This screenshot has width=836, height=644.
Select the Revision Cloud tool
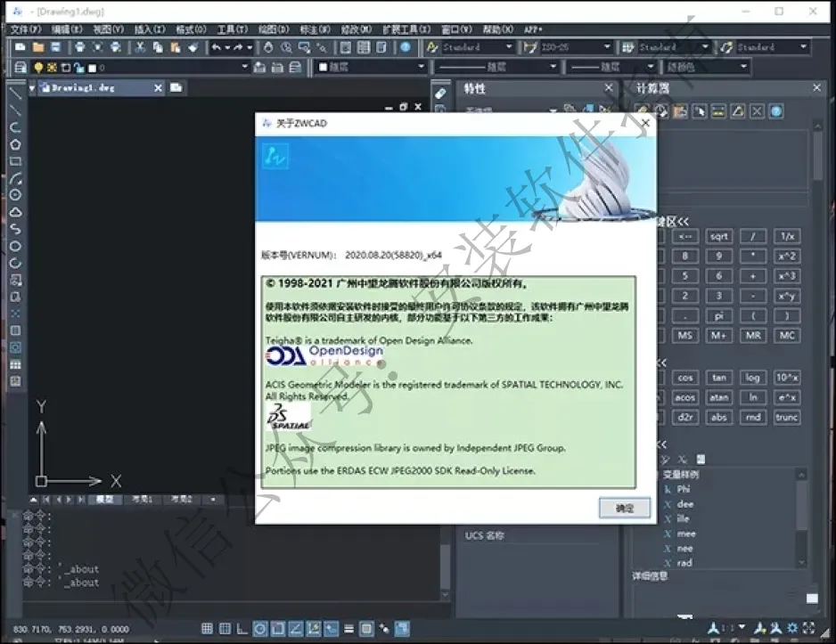15,212
